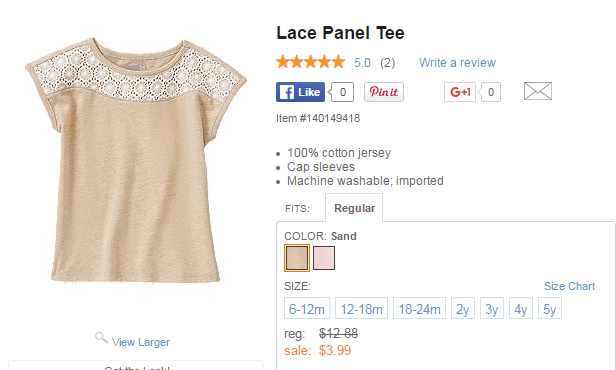
Task: Select size 5y
Action: 550,308
